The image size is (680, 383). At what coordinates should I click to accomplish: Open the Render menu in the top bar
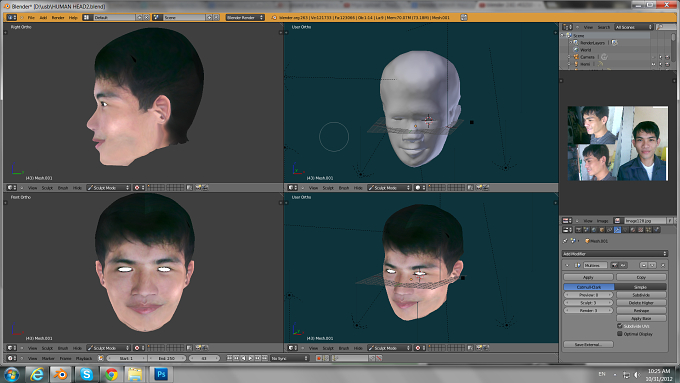[58, 17]
